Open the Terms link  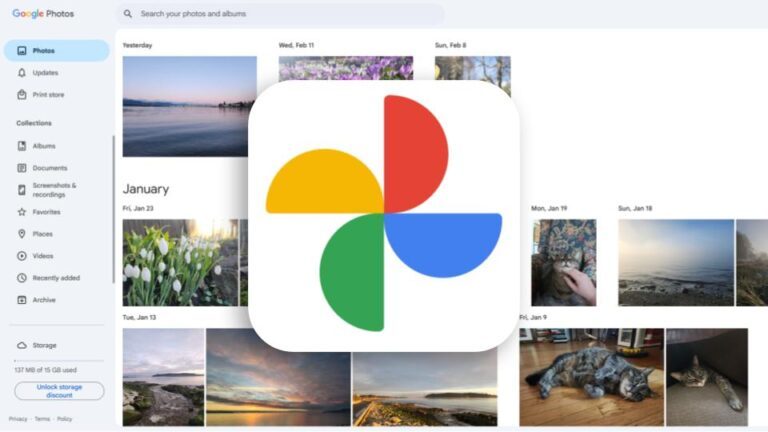coord(42,419)
